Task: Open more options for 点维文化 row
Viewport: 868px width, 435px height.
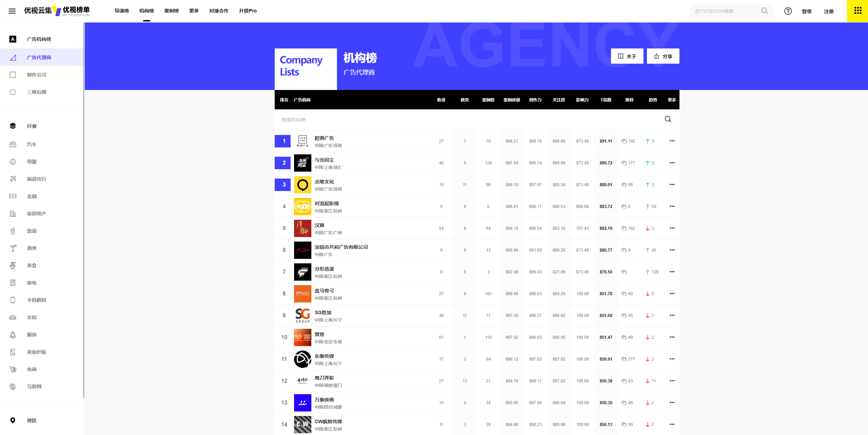Action: [x=672, y=184]
